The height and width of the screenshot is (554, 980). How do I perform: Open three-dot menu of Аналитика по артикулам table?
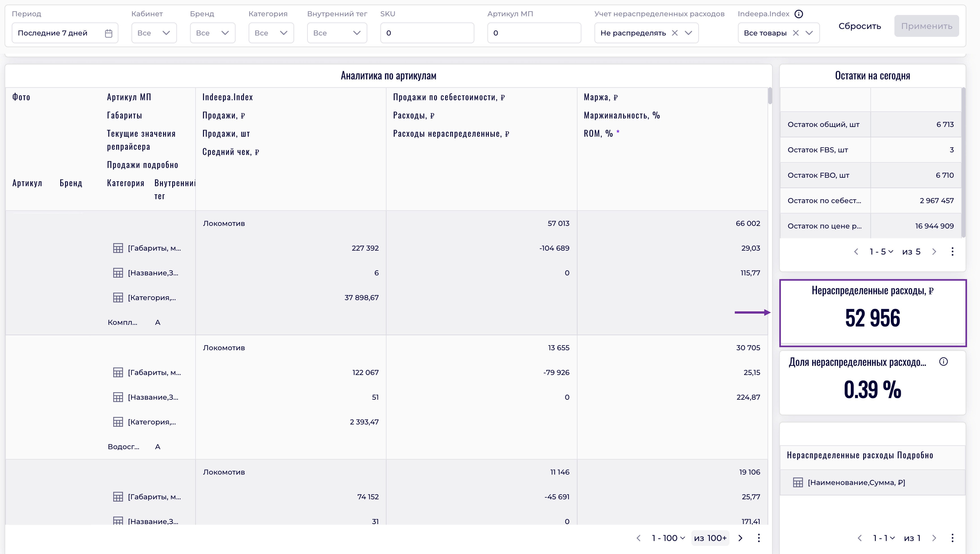[x=758, y=538]
